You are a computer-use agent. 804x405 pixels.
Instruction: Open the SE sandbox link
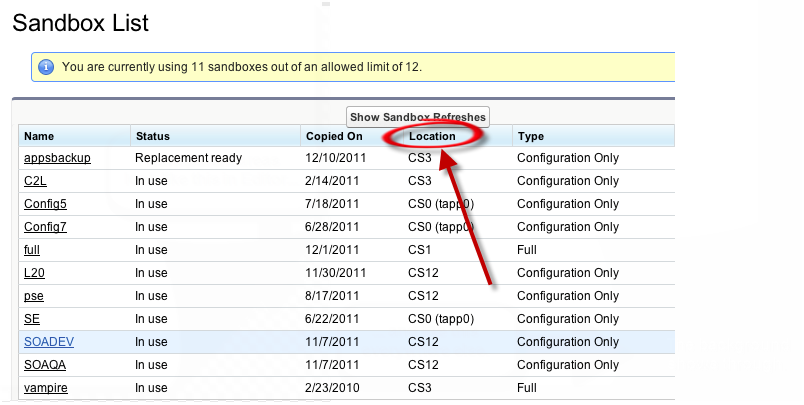(x=32, y=319)
